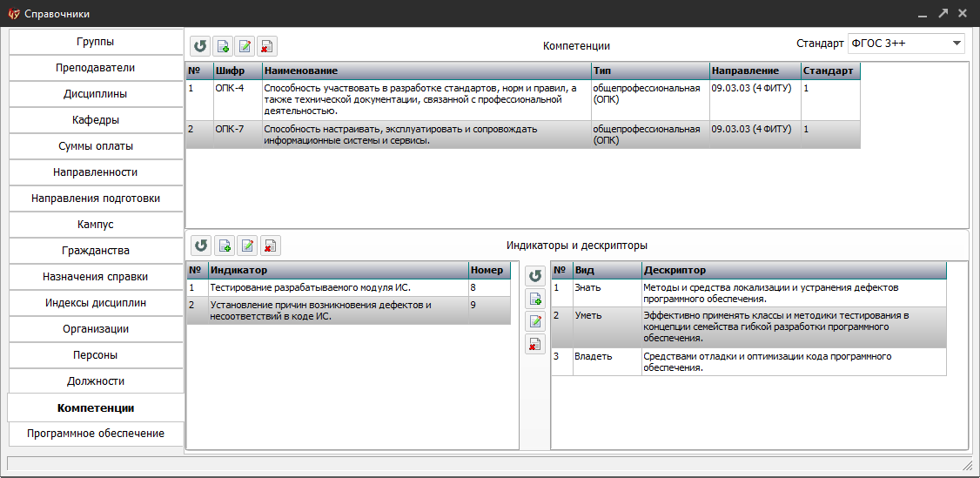The width and height of the screenshot is (980, 478).
Task: Sort indicators by Номер column
Action: click(489, 270)
